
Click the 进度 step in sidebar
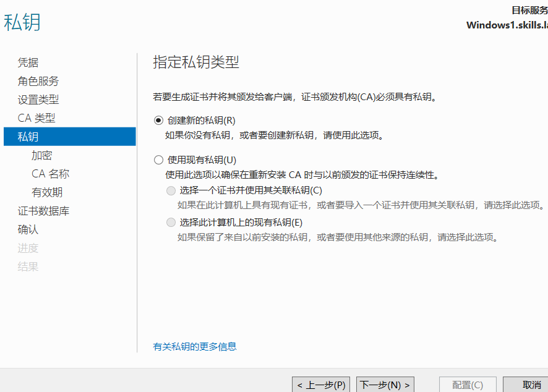(28, 248)
